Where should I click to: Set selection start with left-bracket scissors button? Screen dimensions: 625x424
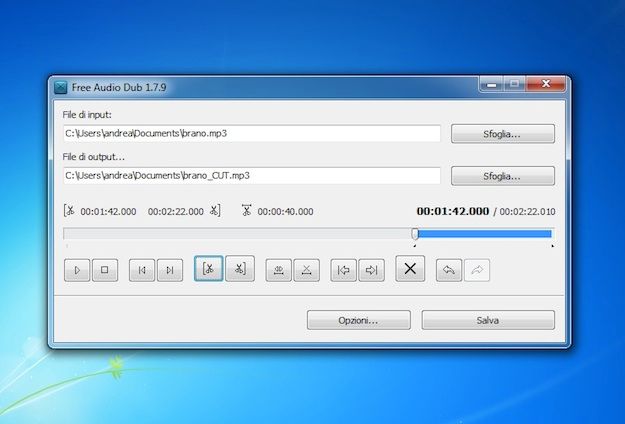pos(208,269)
